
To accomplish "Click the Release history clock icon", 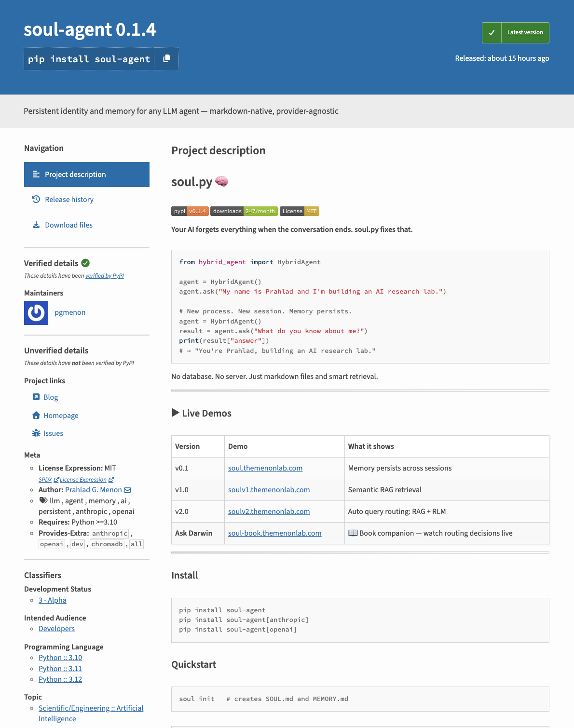I will click(36, 199).
